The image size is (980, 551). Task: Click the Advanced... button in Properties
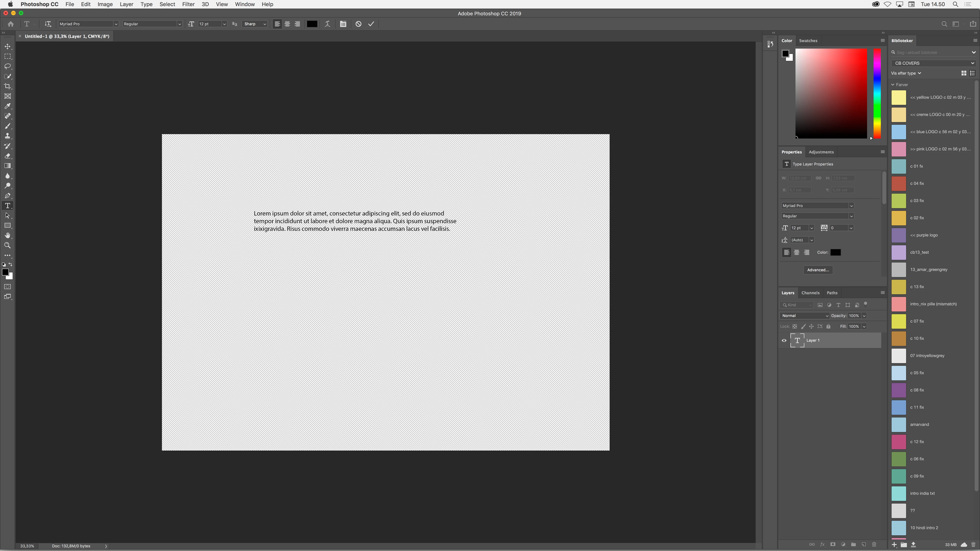[817, 270]
